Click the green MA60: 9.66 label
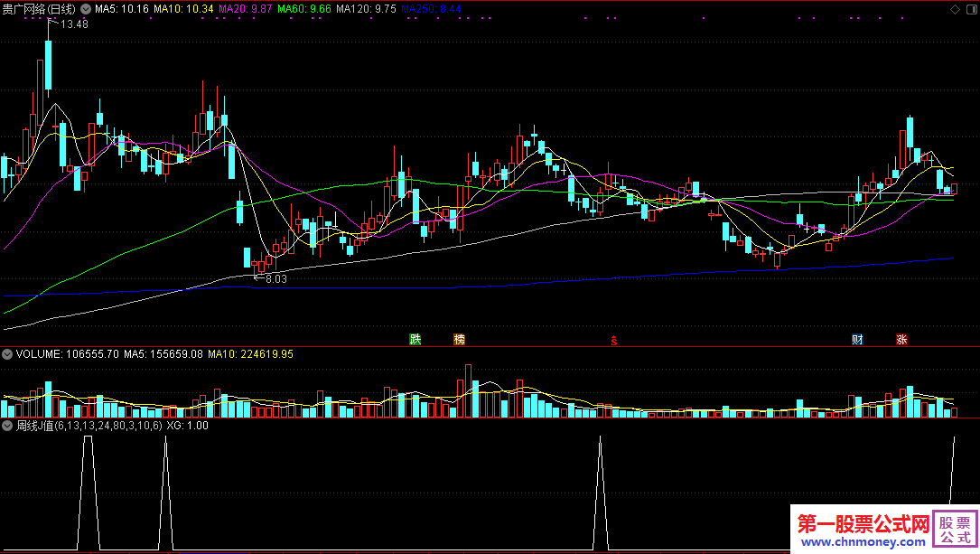Viewport: 980px width, 554px height. click(304, 9)
